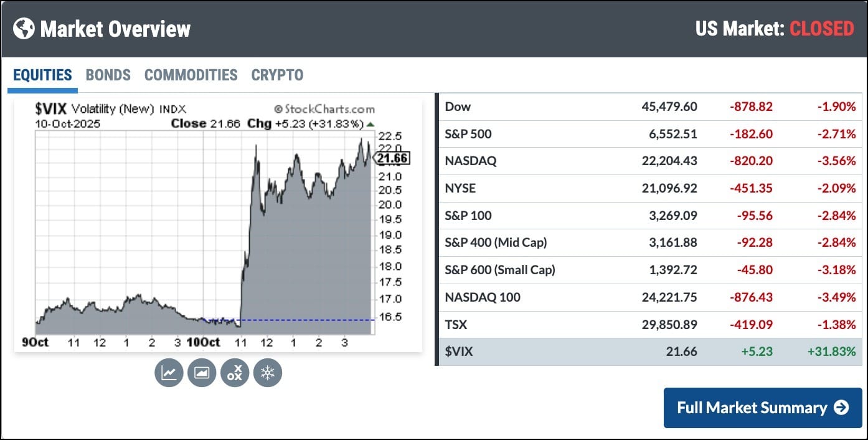Click the snowflake seasonality chart icon
This screenshot has height=440, width=868.
coord(268,373)
